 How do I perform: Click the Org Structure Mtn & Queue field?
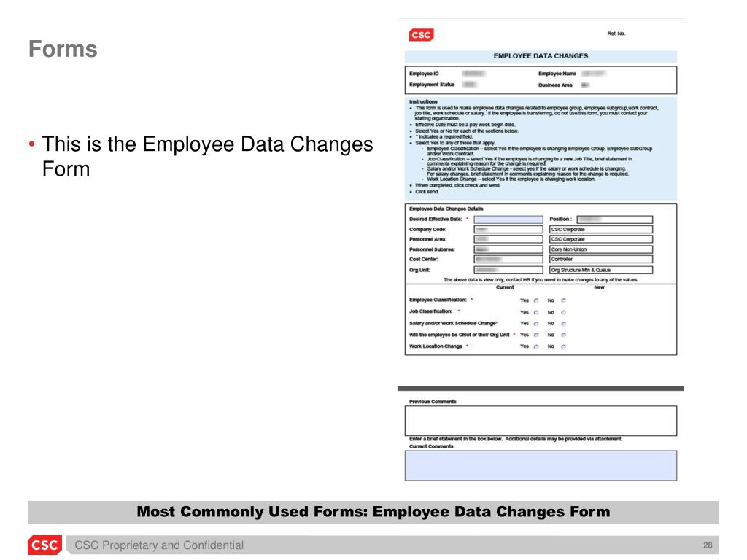coord(601,270)
